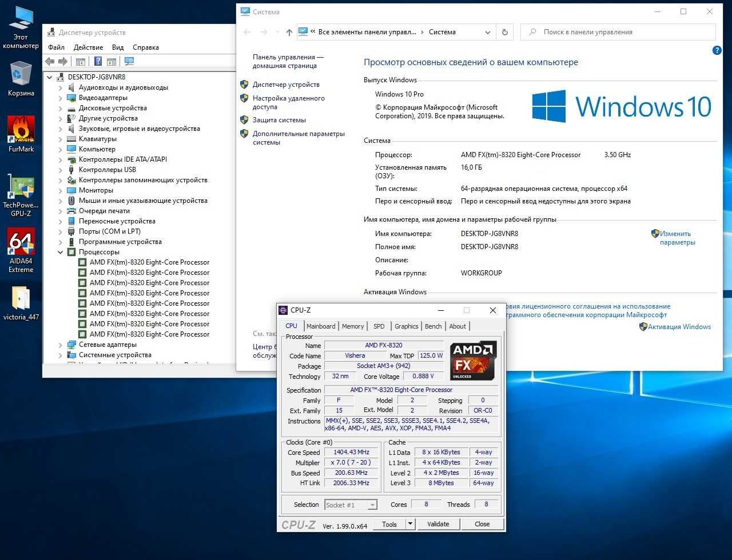Click the blue help question mark in Система window

(717, 51)
